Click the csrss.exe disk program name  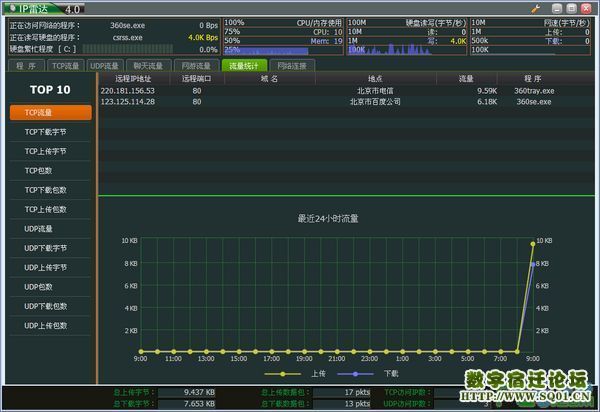pos(127,37)
